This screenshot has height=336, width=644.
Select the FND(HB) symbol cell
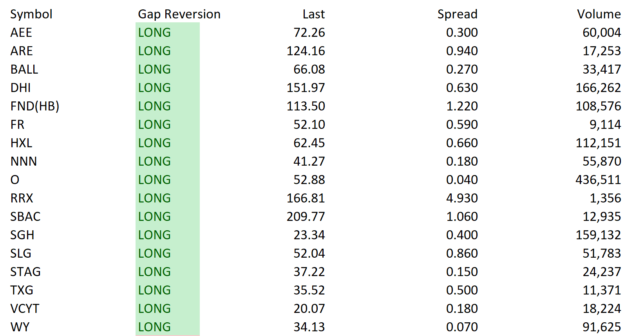coord(35,106)
